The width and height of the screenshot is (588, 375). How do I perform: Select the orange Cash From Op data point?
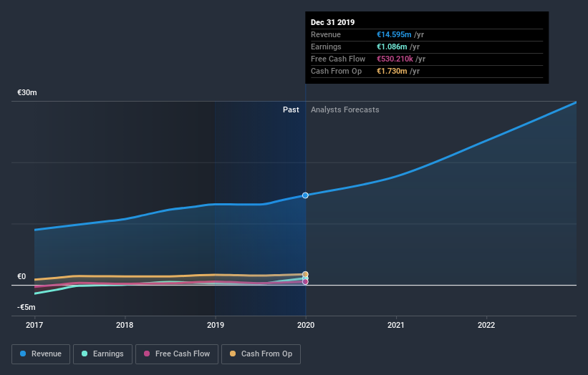(305, 274)
